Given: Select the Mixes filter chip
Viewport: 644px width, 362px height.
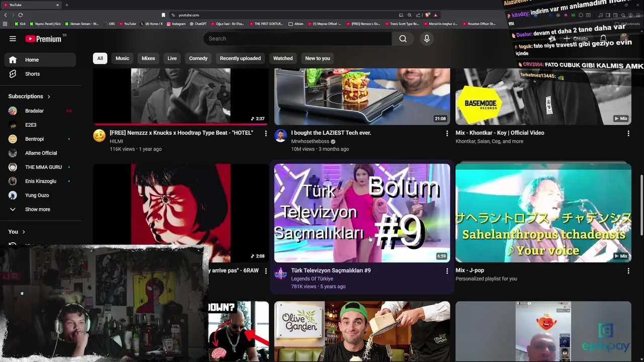Looking at the screenshot, I should coord(148,58).
